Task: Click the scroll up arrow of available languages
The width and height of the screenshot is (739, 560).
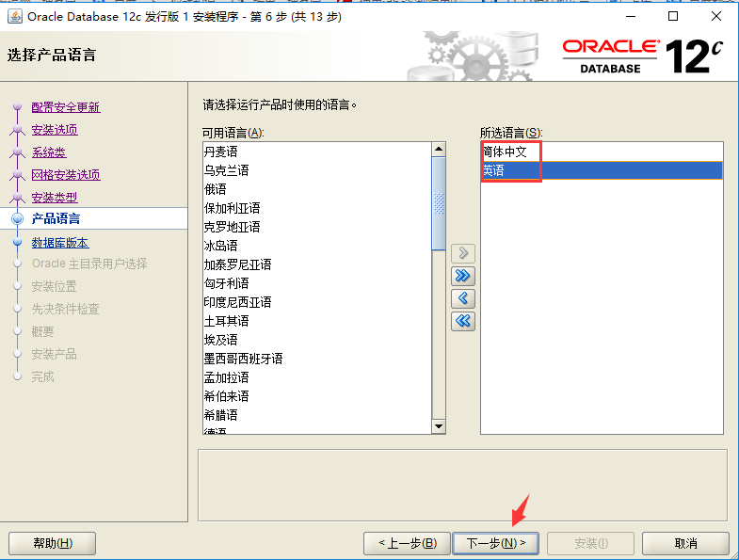Action: click(439, 150)
